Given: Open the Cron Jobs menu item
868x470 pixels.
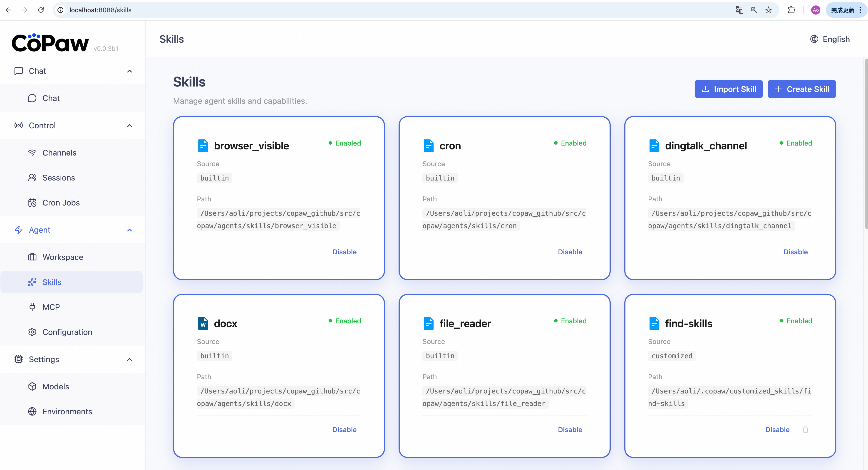Looking at the screenshot, I should coord(61,203).
